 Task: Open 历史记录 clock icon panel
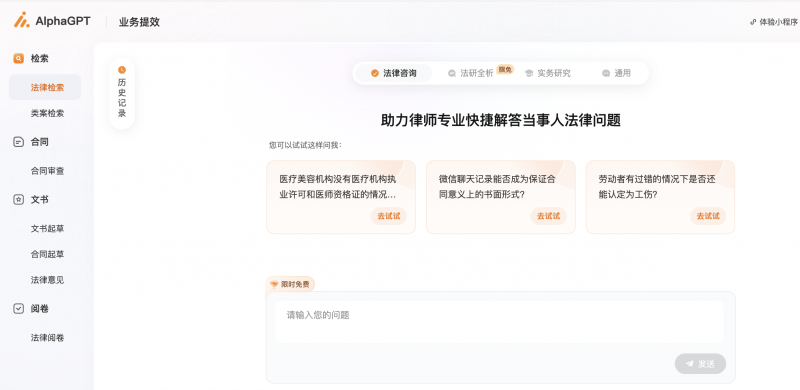click(122, 70)
